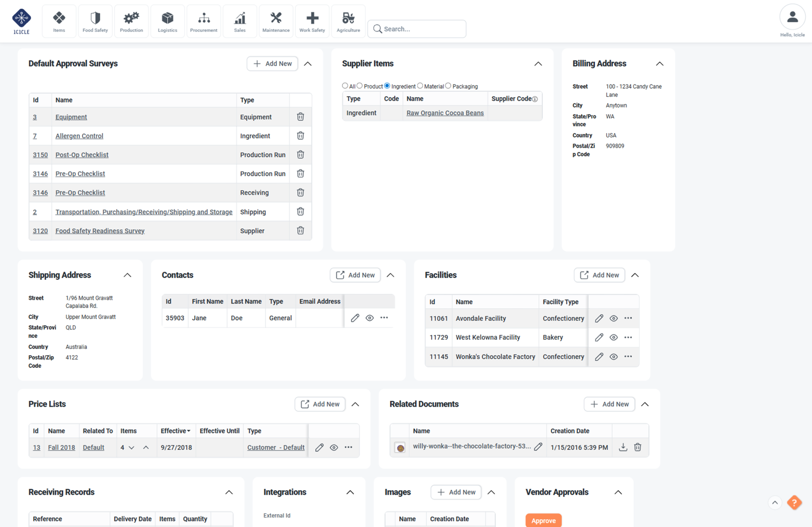Screen dimensions: 812x527
Task: Open the Items menu
Action: pos(59,21)
